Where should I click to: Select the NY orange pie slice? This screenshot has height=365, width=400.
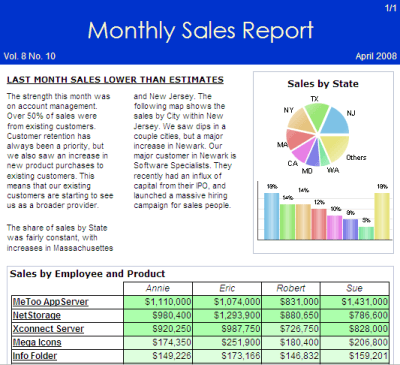point(302,121)
